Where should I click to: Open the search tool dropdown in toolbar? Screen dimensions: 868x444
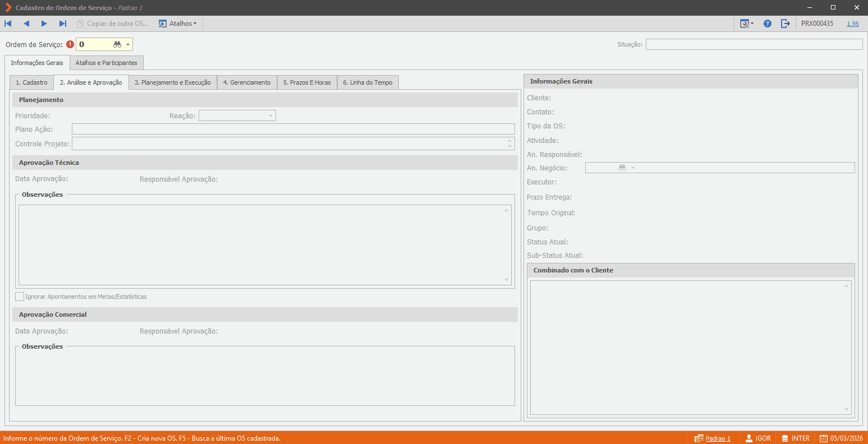click(x=746, y=24)
